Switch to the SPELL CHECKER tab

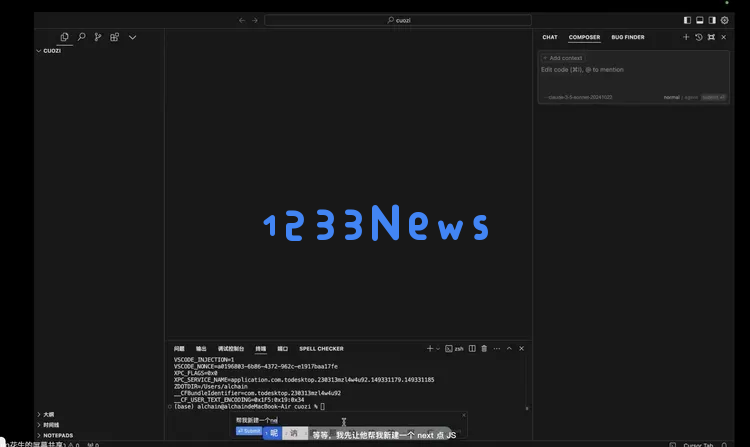[321, 349]
